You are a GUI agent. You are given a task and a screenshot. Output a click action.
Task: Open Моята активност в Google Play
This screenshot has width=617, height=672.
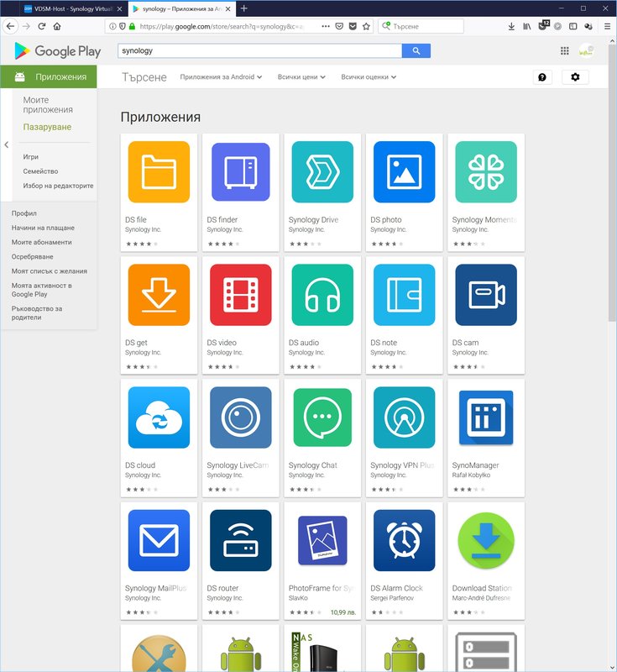click(x=41, y=290)
